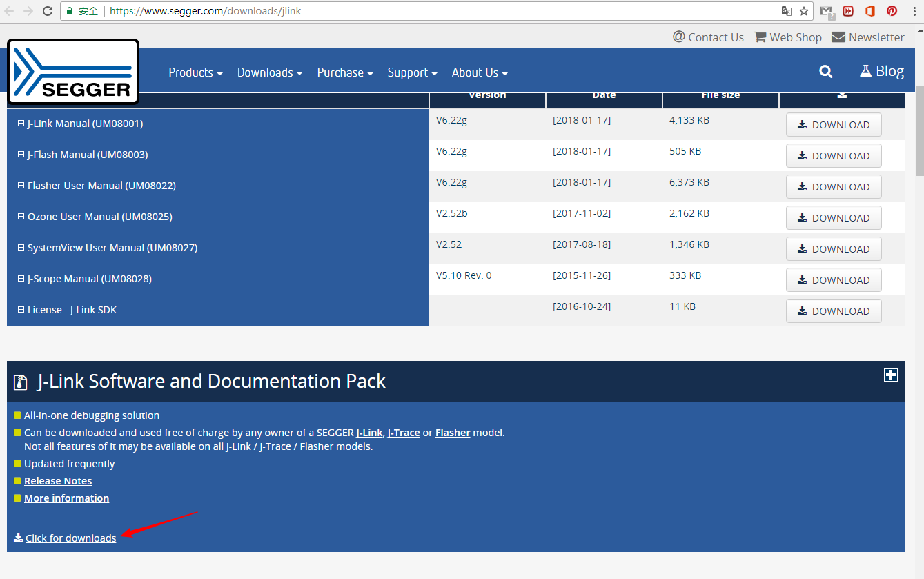The width and height of the screenshot is (924, 579).
Task: Click the J-Trace hyperlink in description
Action: coord(404,433)
